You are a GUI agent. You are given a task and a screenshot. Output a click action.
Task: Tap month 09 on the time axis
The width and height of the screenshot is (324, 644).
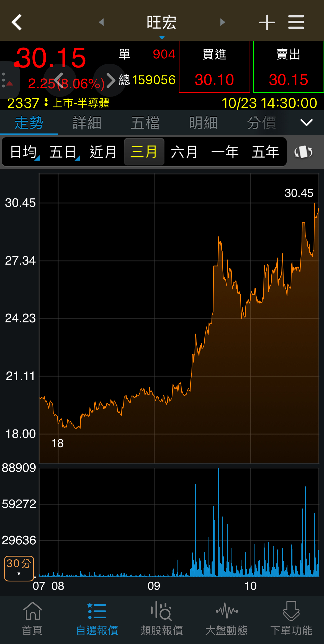[x=154, y=586]
